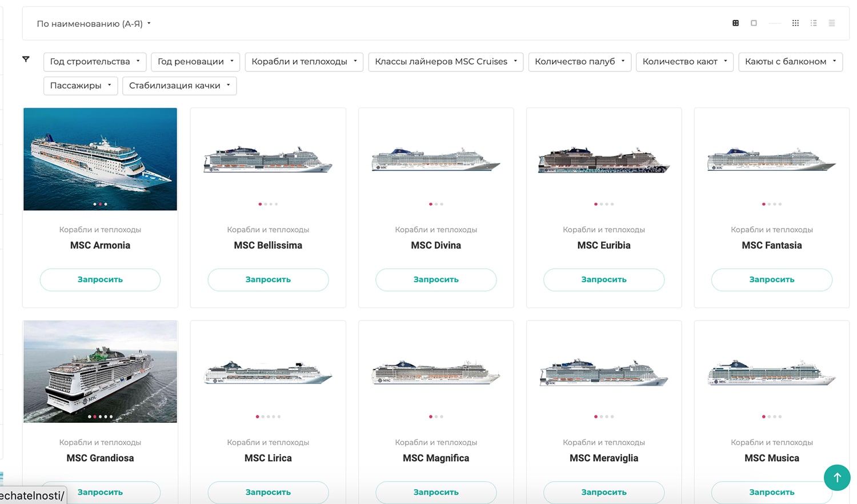857x504 pixels.
Task: Click Запросить for MSC Lirica
Action: click(x=268, y=492)
